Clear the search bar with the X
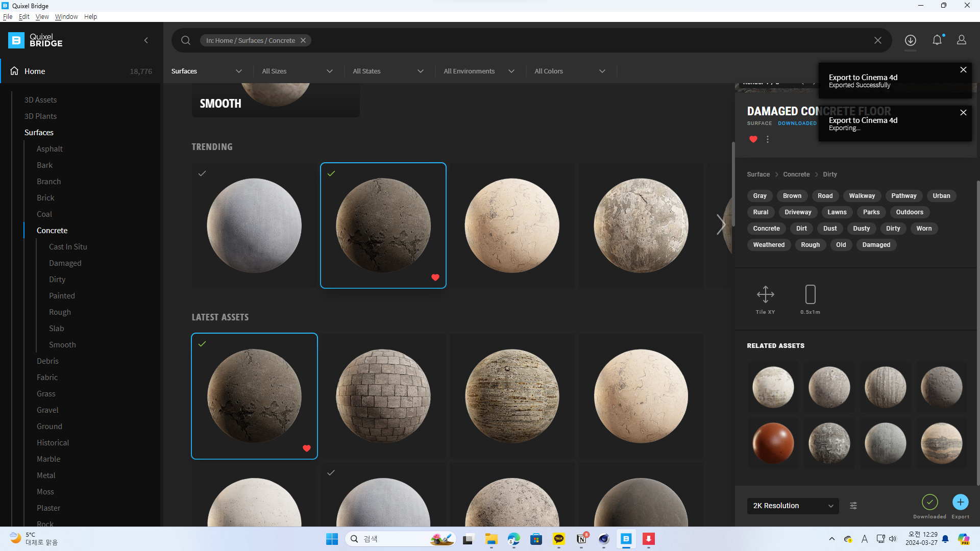Viewport: 980px width, 551px height. pos(878,40)
